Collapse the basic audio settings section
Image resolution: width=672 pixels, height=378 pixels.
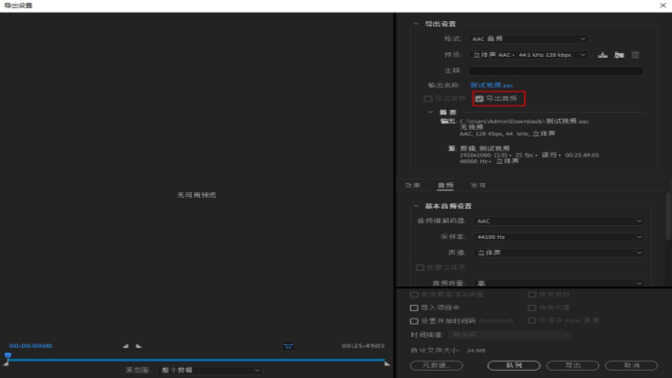(x=416, y=206)
